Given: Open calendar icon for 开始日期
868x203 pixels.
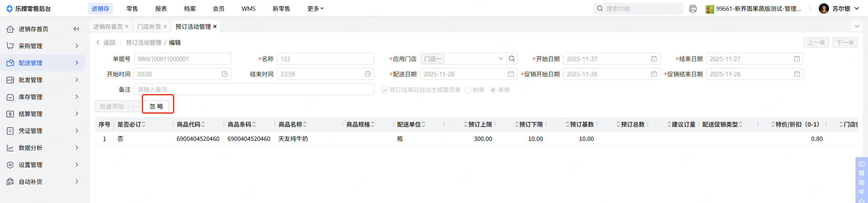Looking at the screenshot, I should 654,59.
